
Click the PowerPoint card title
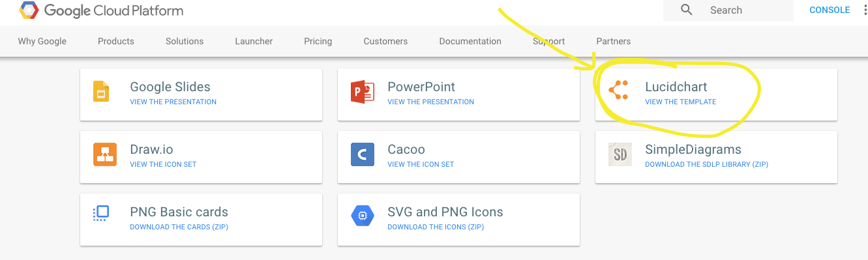pos(421,87)
